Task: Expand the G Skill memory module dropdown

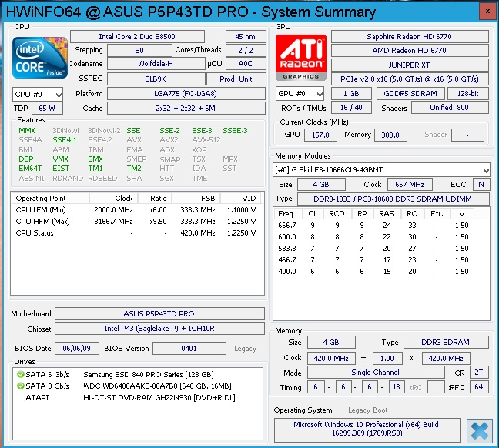Action: tap(381, 169)
